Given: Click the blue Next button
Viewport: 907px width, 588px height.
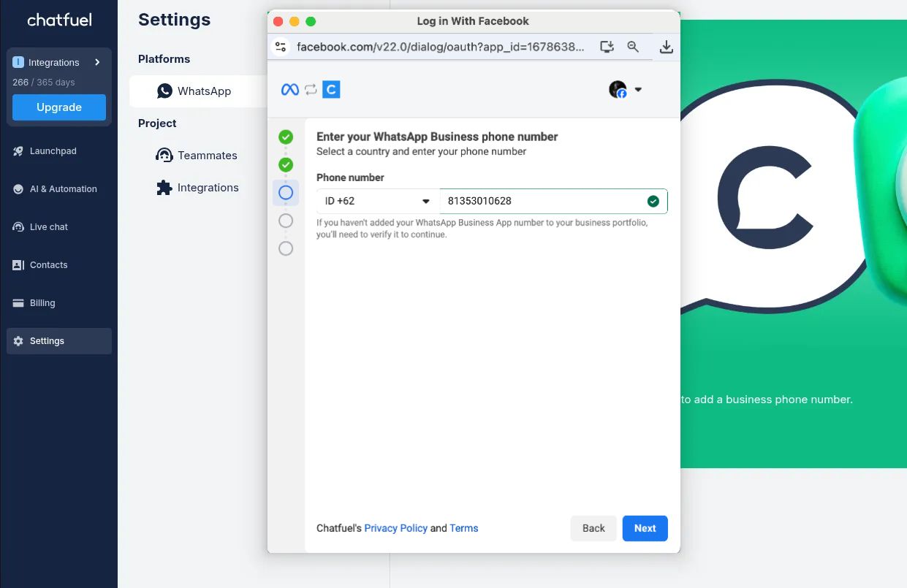Looking at the screenshot, I should tap(645, 528).
